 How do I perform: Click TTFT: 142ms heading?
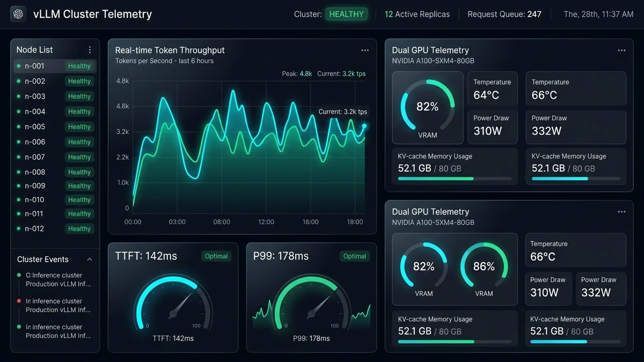click(x=146, y=256)
